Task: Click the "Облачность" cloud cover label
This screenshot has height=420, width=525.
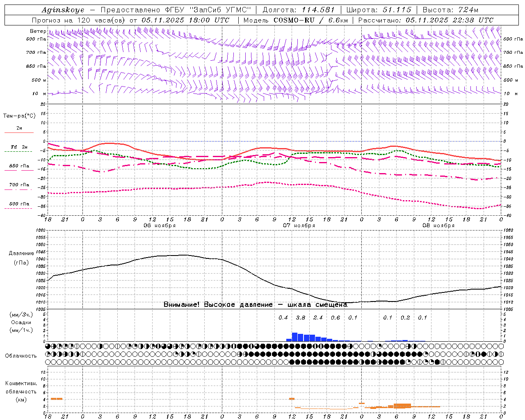Action: tap(21, 356)
